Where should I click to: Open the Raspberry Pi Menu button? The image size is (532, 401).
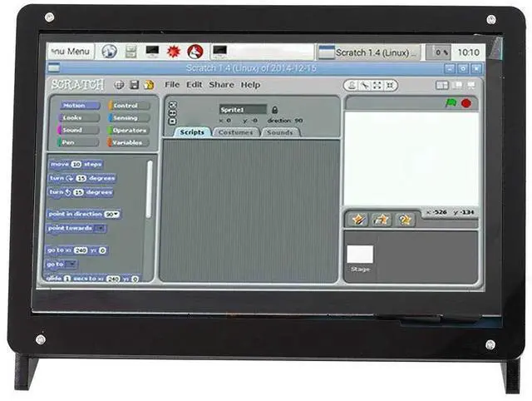[x=71, y=52]
